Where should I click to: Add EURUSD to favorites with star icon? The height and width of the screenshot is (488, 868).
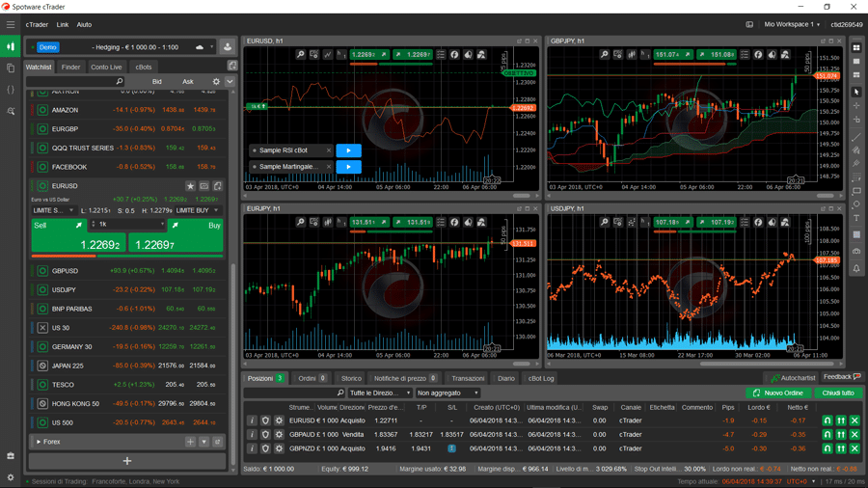click(190, 186)
